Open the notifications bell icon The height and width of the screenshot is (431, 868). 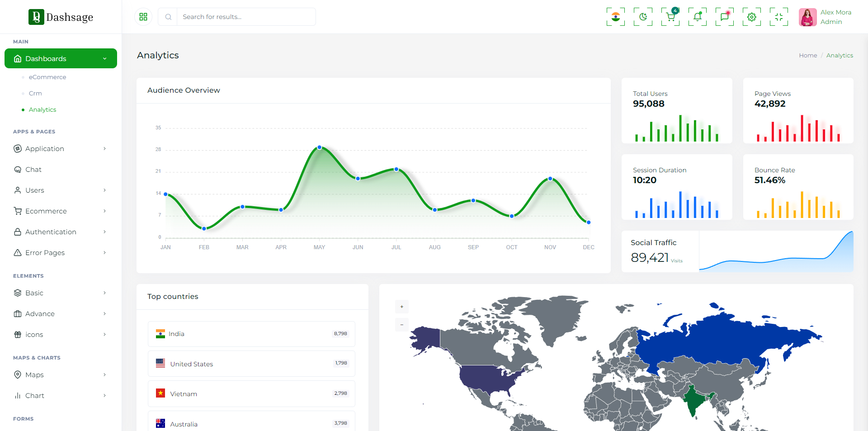click(x=697, y=17)
